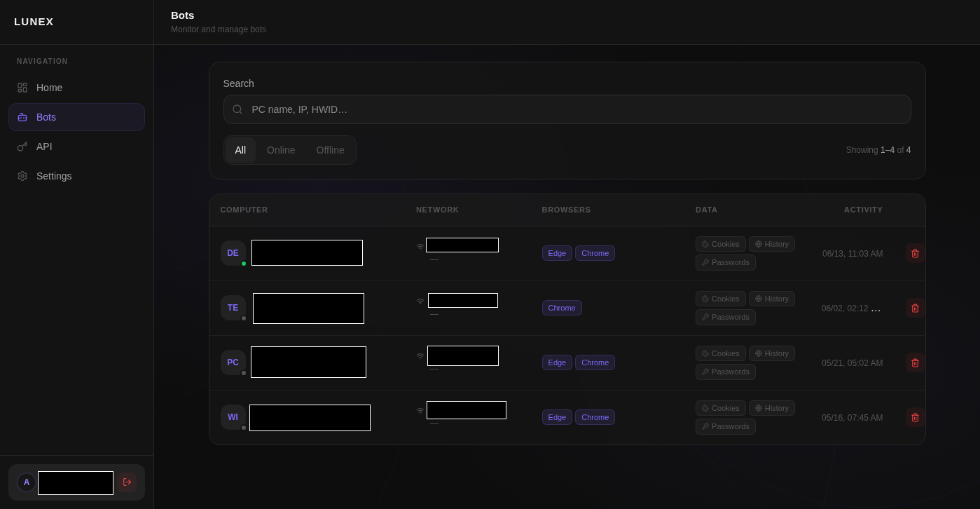Show only Online bots
980x509 pixels.
[x=281, y=150]
